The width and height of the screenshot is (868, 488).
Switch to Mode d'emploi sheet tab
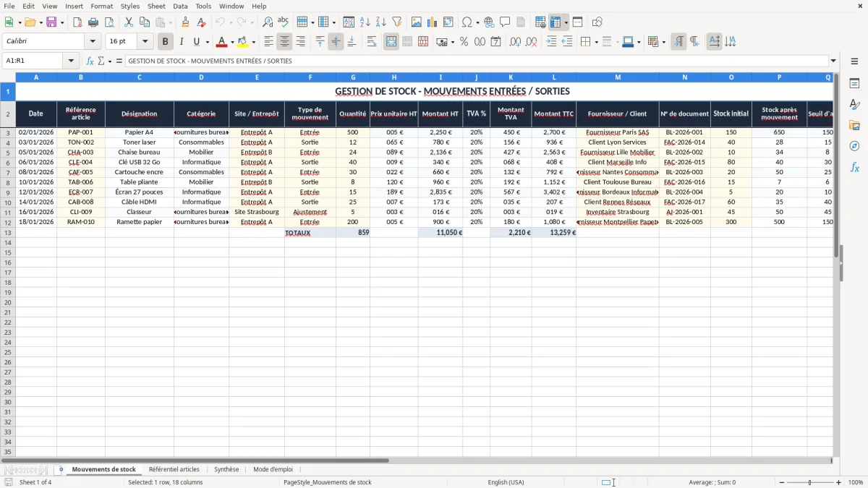pos(273,469)
